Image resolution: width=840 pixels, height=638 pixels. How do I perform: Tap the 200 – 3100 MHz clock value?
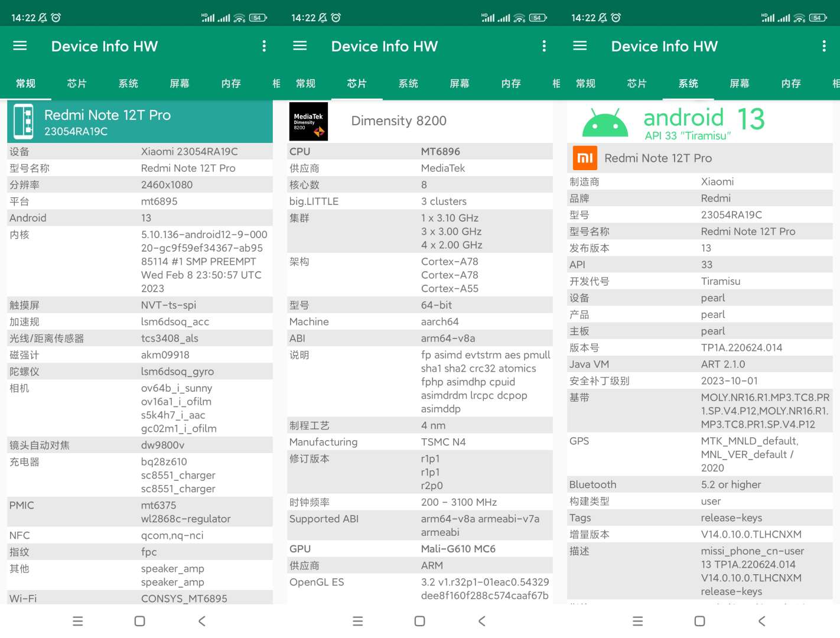459,502
